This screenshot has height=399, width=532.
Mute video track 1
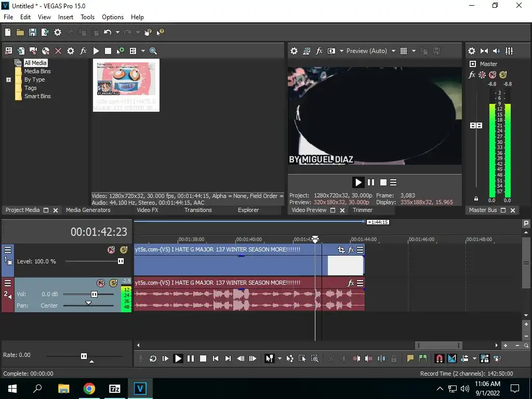[111, 250]
